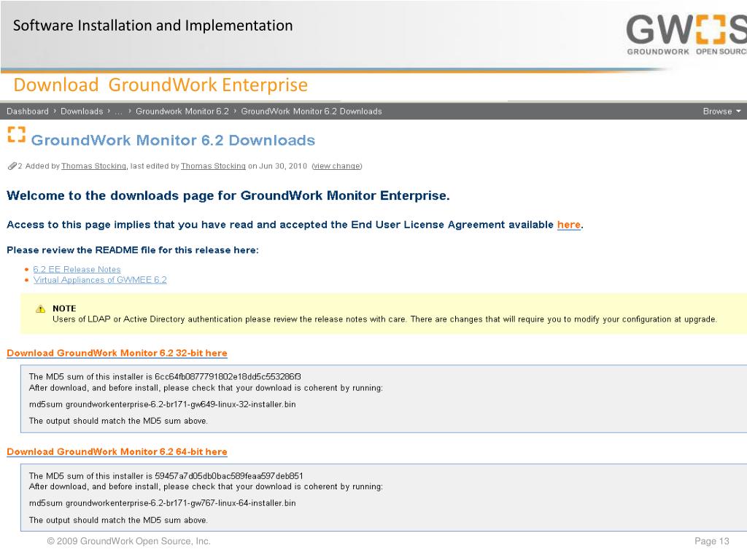Screen dimensions: 747x560
Task: Go to Dashboard breadcrumb
Action: pos(28,111)
